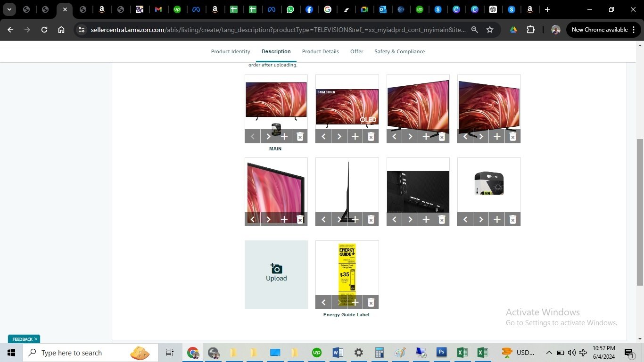Viewport: 644px width, 362px height.
Task: Move the side-profile TV image right
Action: pos(339,220)
